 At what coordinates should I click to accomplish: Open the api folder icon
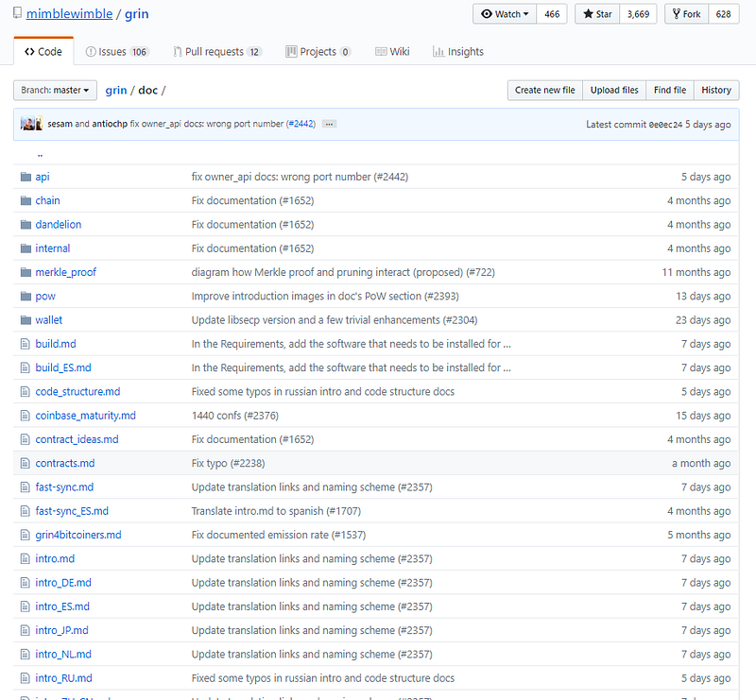click(x=26, y=177)
